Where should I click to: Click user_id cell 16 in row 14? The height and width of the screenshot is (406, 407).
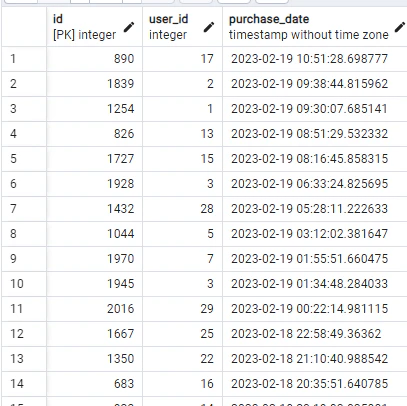(182, 384)
